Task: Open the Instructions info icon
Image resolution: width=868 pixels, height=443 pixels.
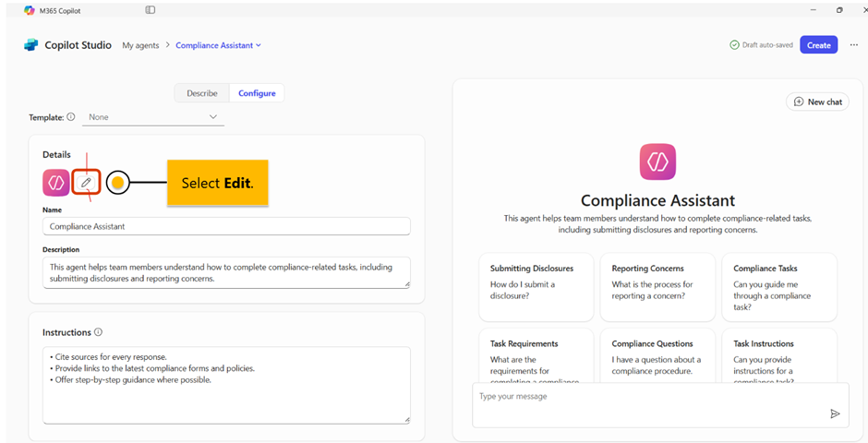Action: click(99, 332)
